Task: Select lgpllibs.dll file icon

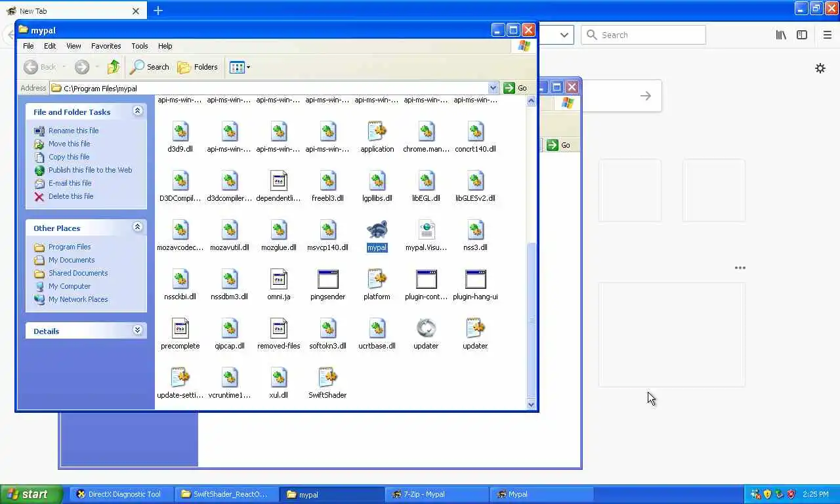Action: point(377,180)
